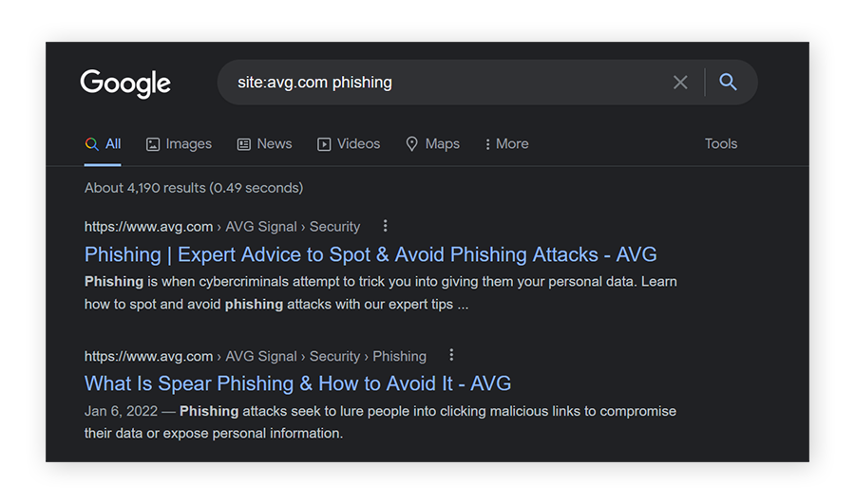Open three-dot menu for first result
The width and height of the screenshot is (855, 504).
pos(385,226)
